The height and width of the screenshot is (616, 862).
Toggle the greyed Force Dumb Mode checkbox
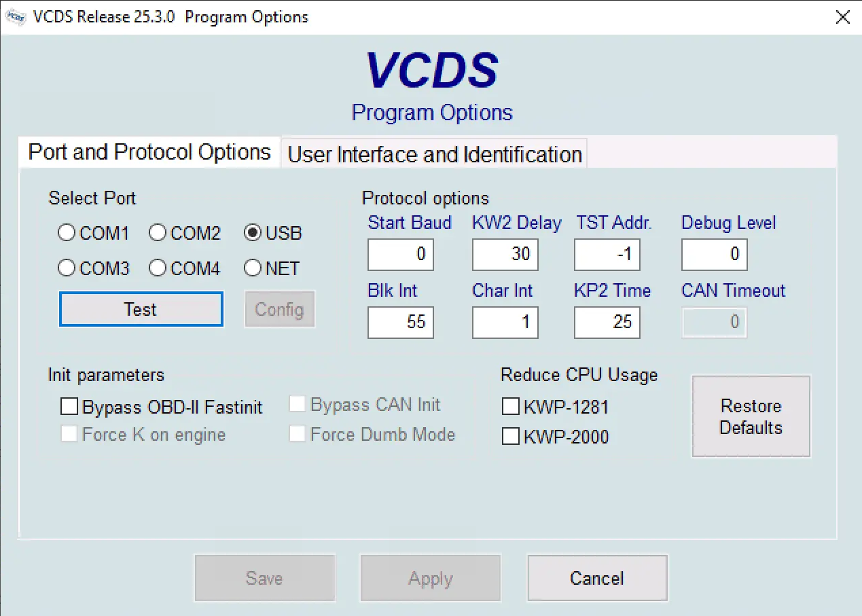[x=297, y=434]
